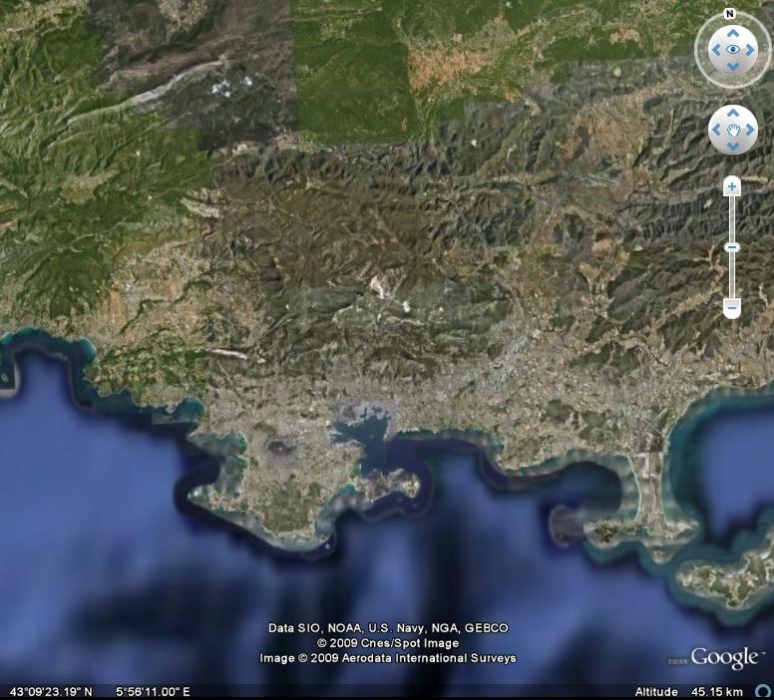Click the Google logo watermark
The image size is (774, 700).
point(725,658)
